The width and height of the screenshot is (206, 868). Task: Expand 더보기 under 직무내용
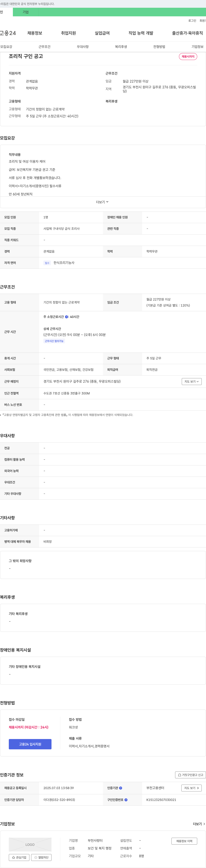click(x=102, y=202)
